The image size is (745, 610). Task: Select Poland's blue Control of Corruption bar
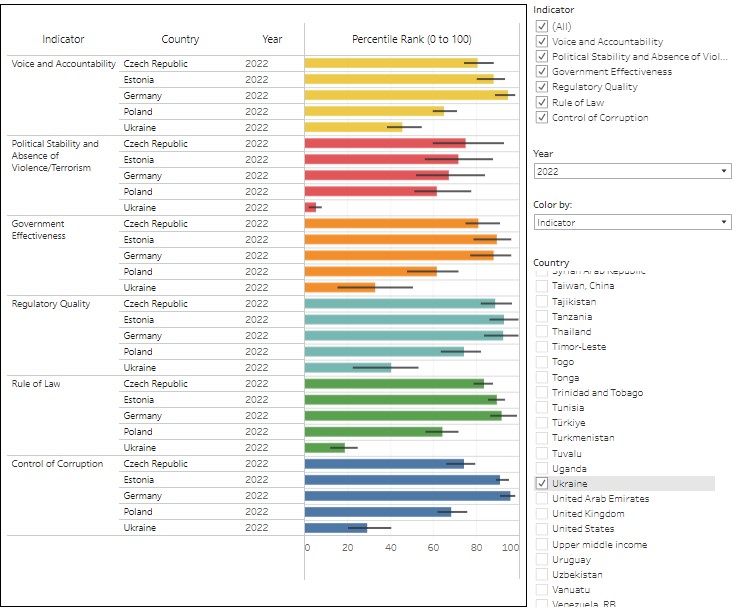[x=378, y=512]
